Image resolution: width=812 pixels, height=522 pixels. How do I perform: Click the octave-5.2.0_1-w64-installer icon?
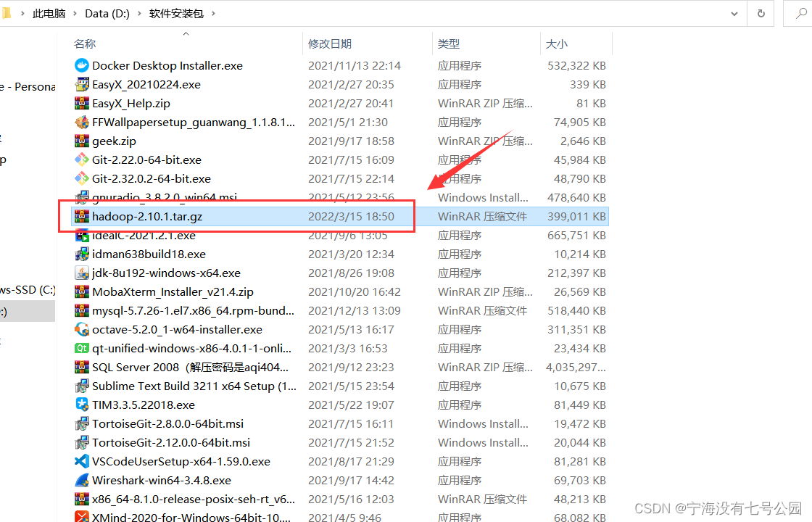(82, 329)
